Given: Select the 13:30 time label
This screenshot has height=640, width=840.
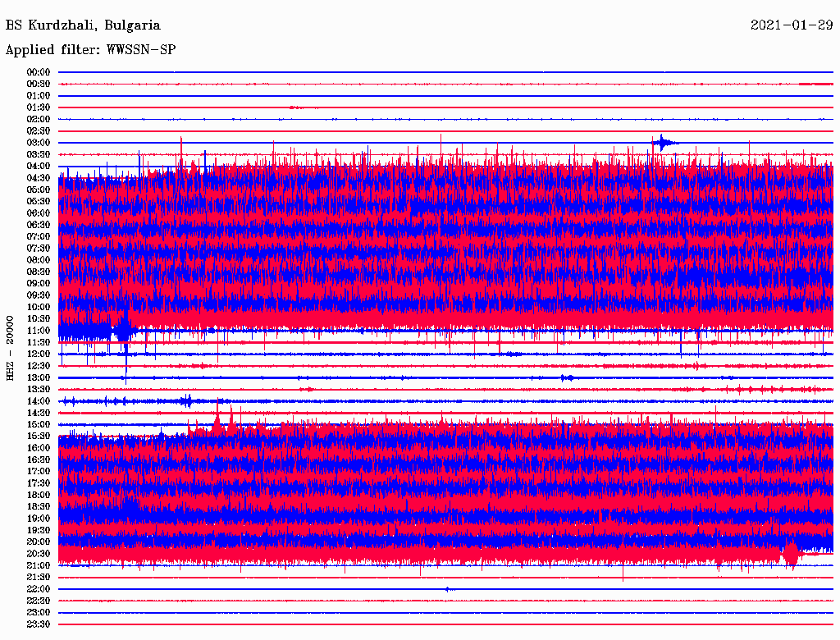Looking at the screenshot, I should [x=39, y=389].
